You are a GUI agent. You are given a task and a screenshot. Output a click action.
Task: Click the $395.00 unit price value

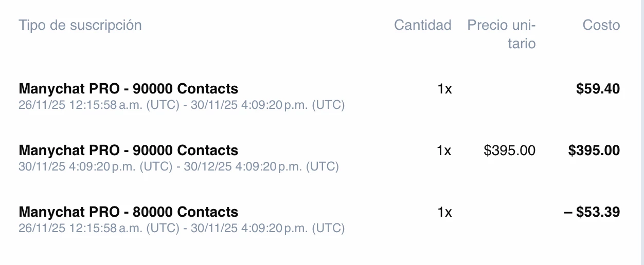[509, 150]
